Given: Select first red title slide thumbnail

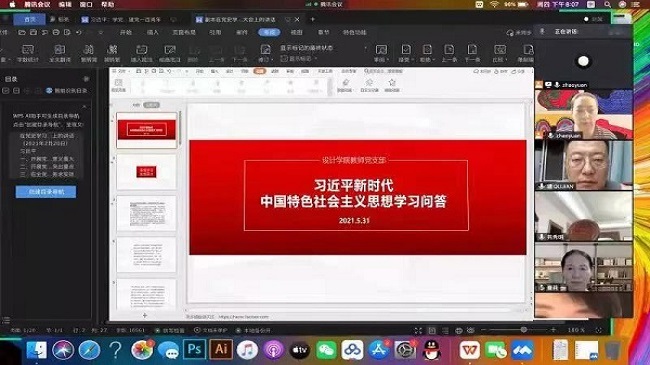Looking at the screenshot, I should click(147, 130).
